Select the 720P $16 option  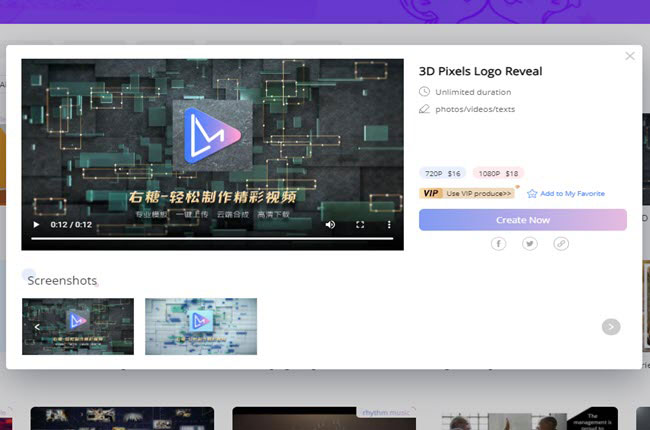pyautogui.click(x=441, y=173)
